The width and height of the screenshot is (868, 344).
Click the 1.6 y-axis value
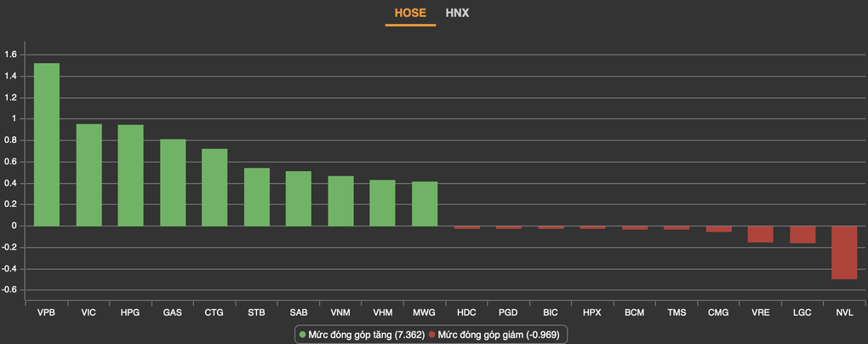click(10, 54)
